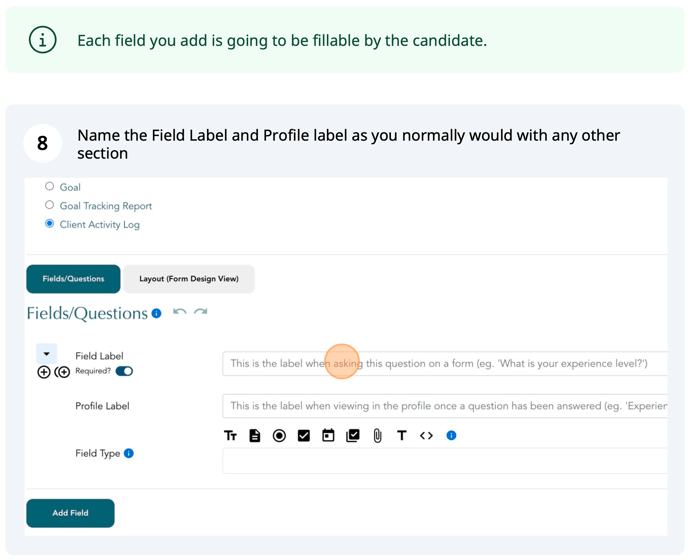The height and width of the screenshot is (560, 688).
Task: Pick the paperclip attachment field type icon
Action: (377, 435)
